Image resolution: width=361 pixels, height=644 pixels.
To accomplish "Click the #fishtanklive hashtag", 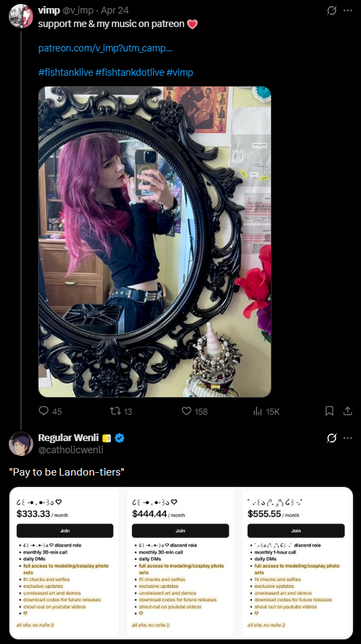I will pyautogui.click(x=66, y=72).
